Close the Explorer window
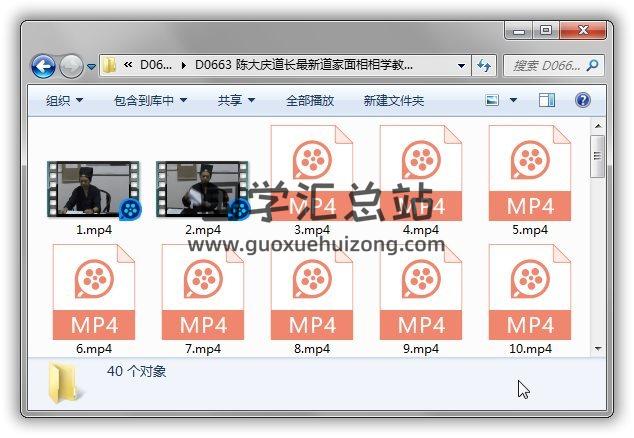The width and height of the screenshot is (634, 438). point(583,30)
